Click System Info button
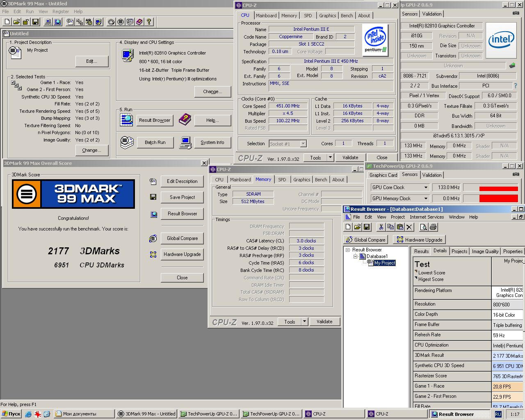Image resolution: width=525 pixels, height=420 pixels. click(x=212, y=143)
